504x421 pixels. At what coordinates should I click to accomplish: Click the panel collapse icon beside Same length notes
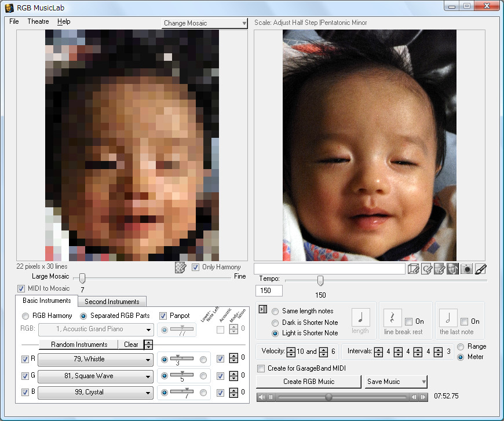click(x=263, y=309)
